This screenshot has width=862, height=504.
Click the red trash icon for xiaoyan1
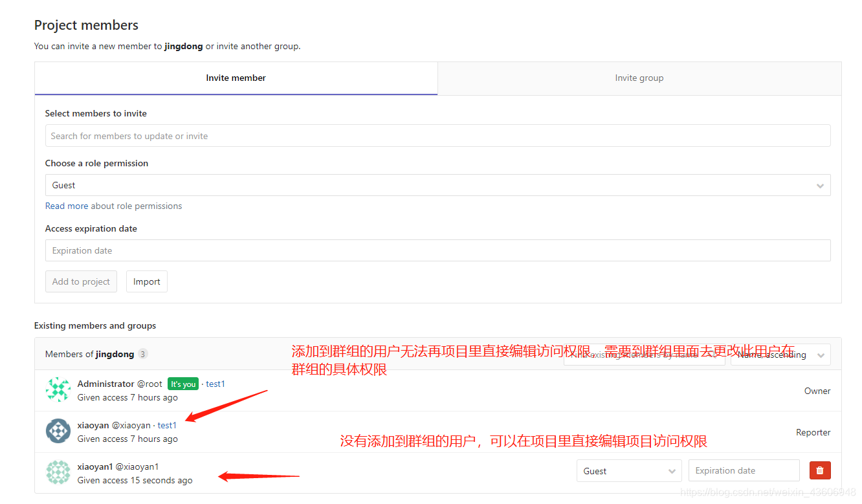[820, 470]
